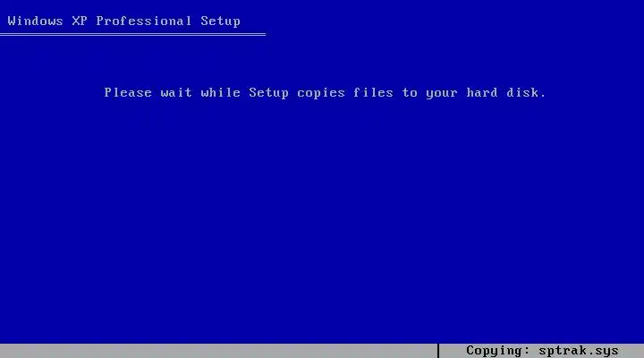
Task: Click the words 'hard disk.' in the message
Action: pos(506,92)
